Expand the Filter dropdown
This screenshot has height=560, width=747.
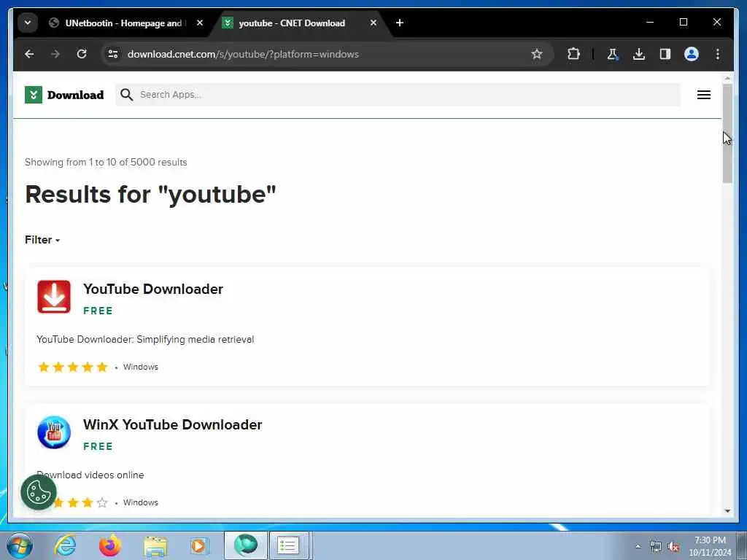[x=42, y=240]
